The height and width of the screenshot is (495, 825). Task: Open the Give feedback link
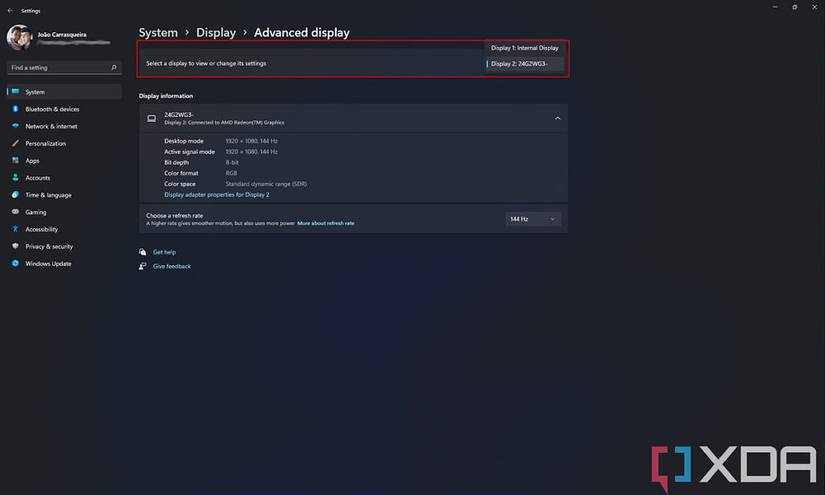172,266
